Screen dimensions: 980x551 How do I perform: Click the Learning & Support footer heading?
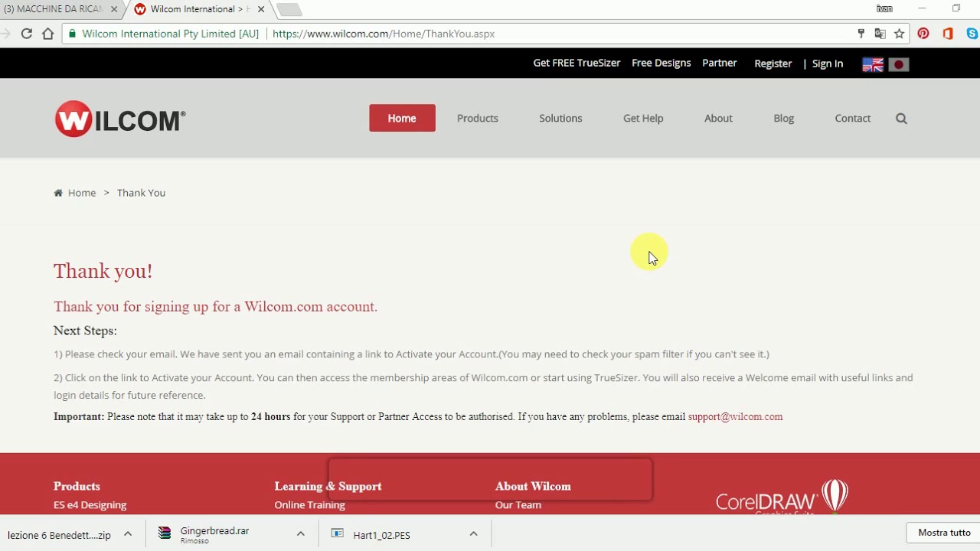(328, 486)
